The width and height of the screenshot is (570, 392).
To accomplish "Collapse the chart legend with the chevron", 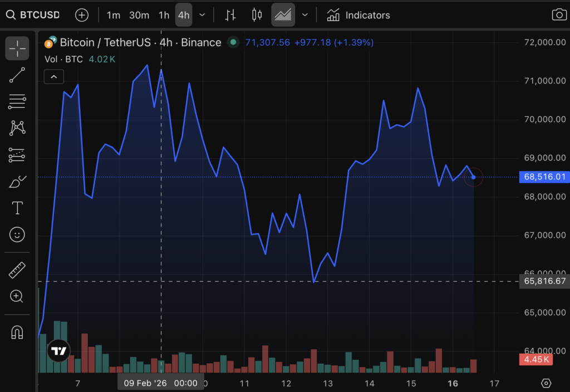I will [x=53, y=77].
